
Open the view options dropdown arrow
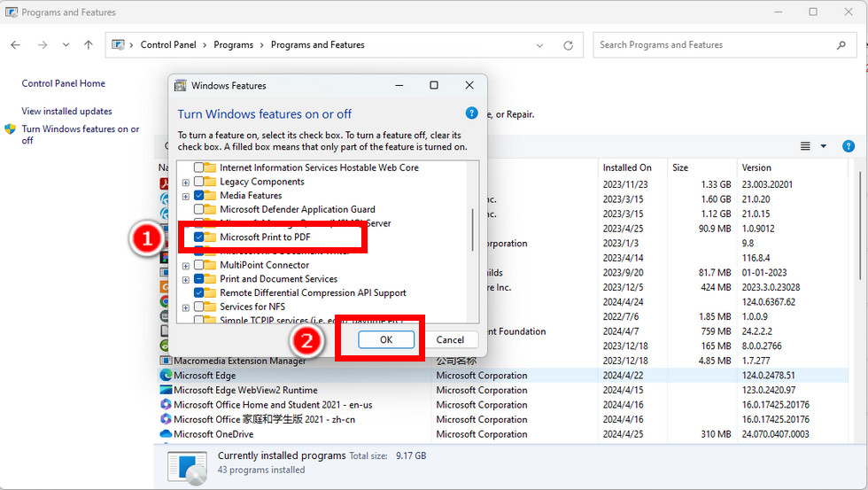tap(823, 146)
